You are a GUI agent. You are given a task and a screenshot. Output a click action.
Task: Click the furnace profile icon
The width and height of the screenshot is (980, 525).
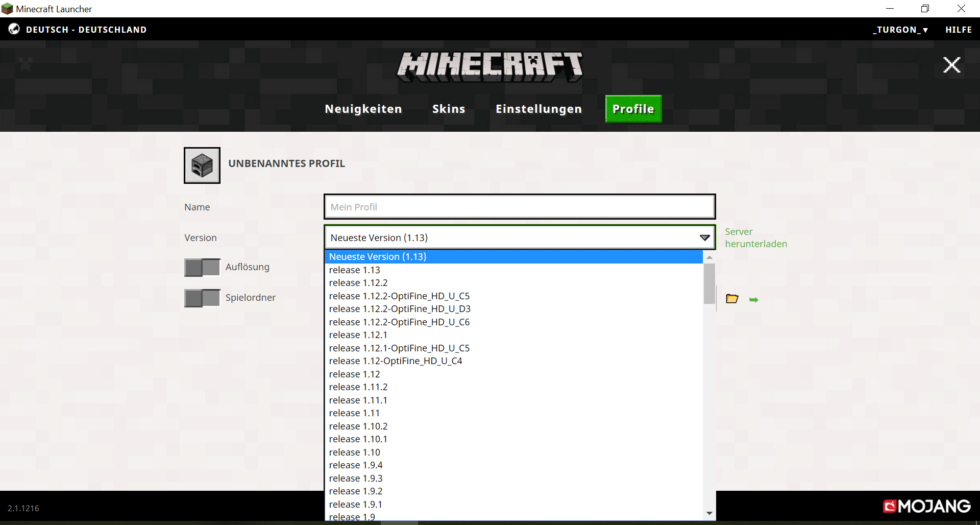[202, 165]
